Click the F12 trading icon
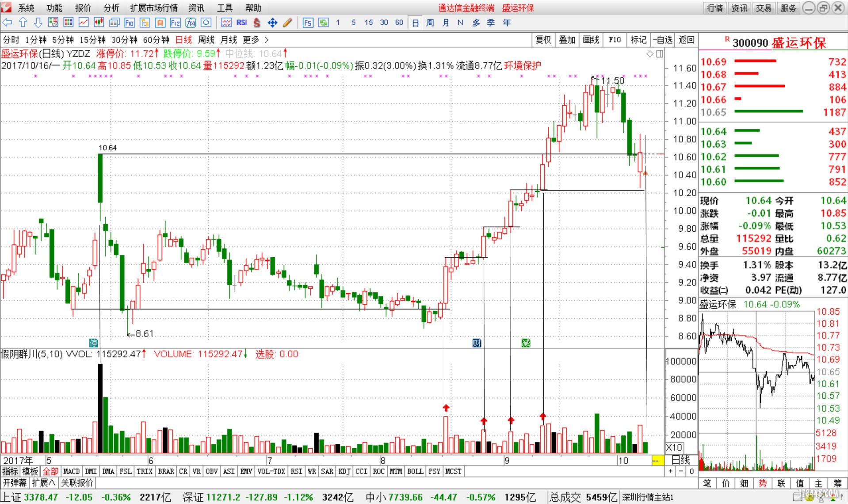The width and height of the screenshot is (848, 504). [x=176, y=23]
